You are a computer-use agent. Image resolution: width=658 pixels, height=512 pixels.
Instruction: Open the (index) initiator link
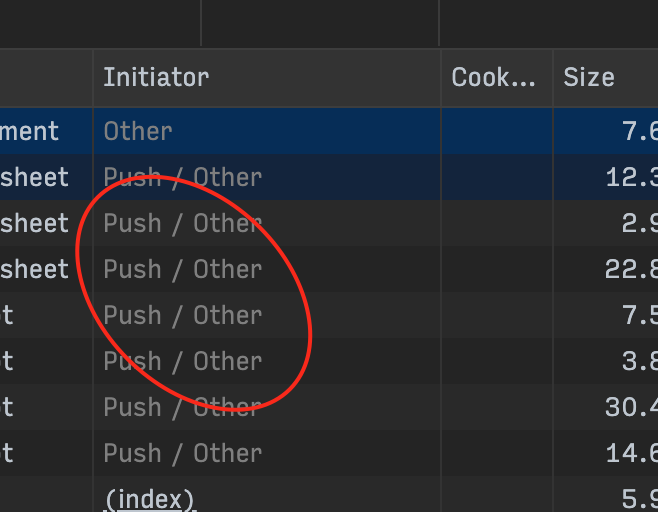(x=149, y=500)
